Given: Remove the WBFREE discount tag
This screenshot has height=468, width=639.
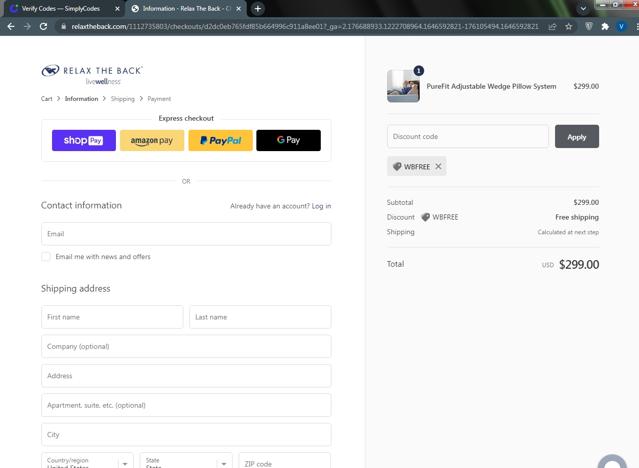Looking at the screenshot, I should (438, 166).
